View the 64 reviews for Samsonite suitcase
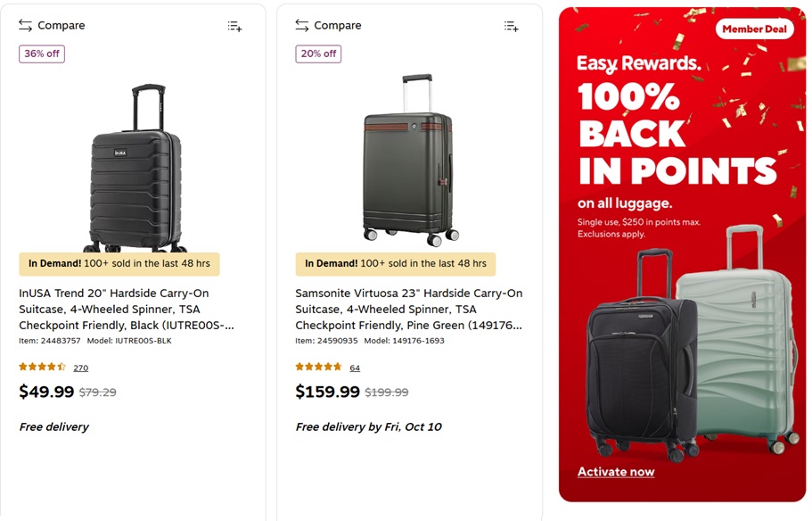Image resolution: width=812 pixels, height=521 pixels. click(x=355, y=368)
